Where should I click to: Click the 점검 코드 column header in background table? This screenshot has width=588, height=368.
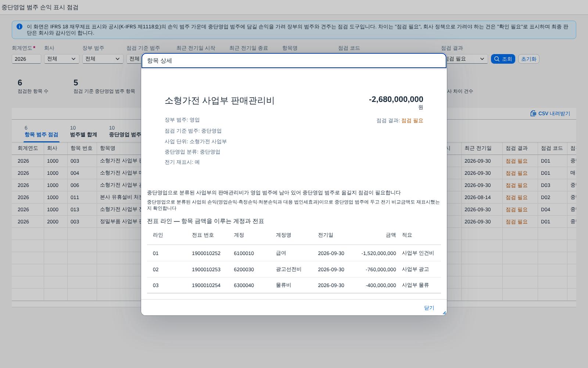click(x=552, y=148)
